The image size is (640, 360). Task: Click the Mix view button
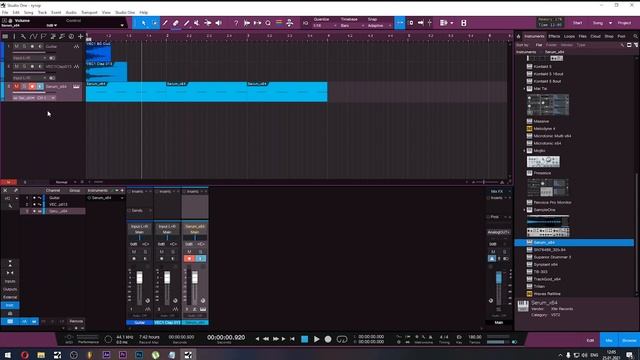609,340
